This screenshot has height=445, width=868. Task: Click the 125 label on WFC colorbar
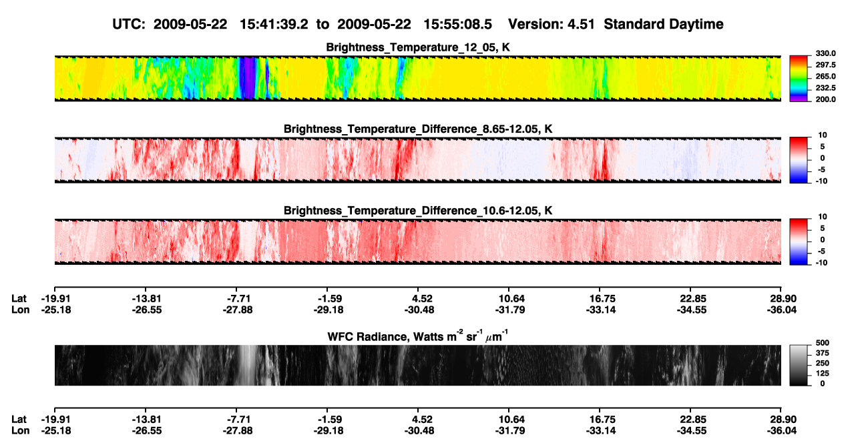pos(823,373)
